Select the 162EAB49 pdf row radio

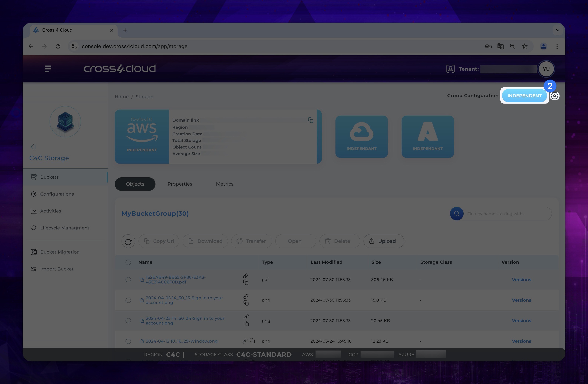coord(128,280)
